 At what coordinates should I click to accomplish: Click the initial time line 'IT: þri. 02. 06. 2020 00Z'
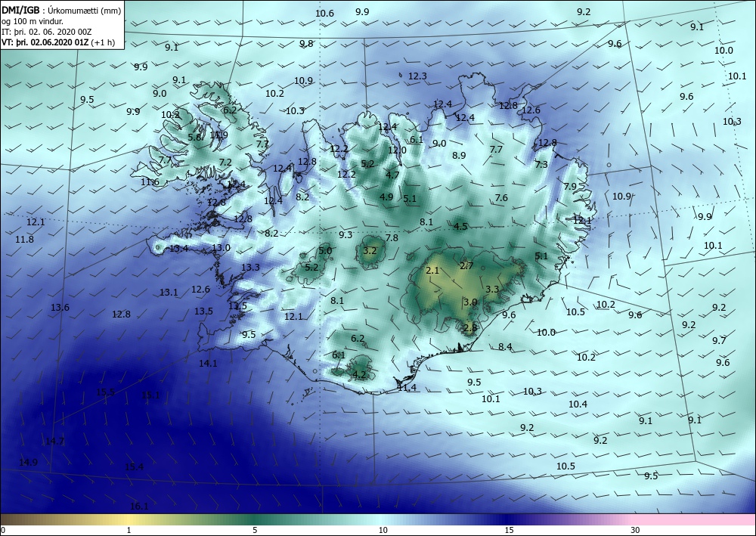pyautogui.click(x=46, y=32)
